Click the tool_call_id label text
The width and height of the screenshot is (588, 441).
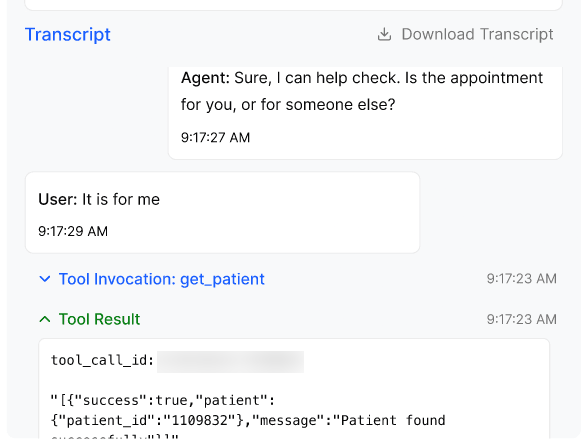point(102,360)
